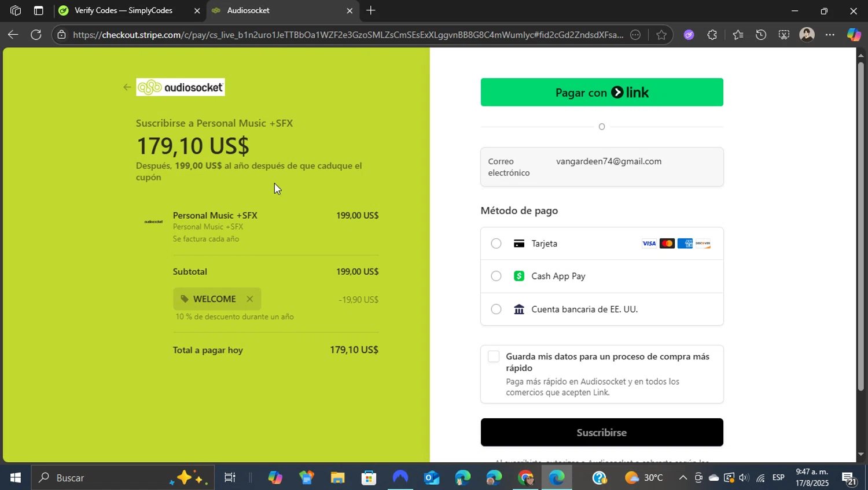Open Settings and more menu
The height and width of the screenshot is (490, 868).
[830, 35]
